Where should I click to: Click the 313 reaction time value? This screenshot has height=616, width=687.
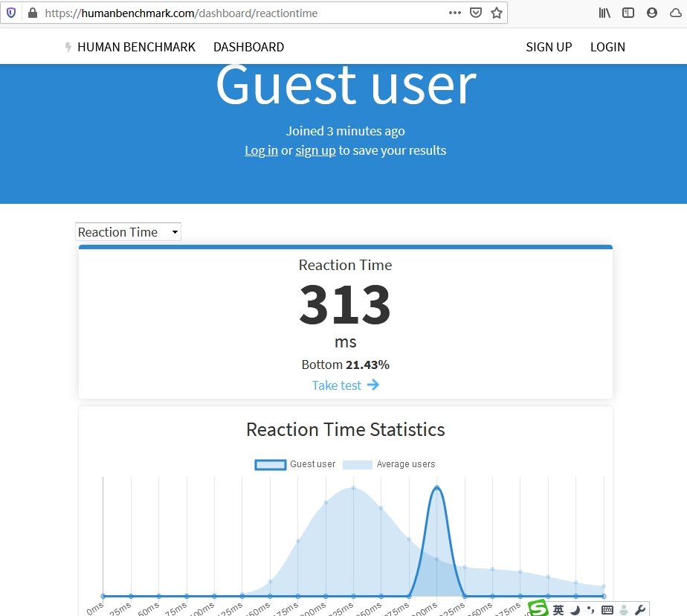pos(345,304)
